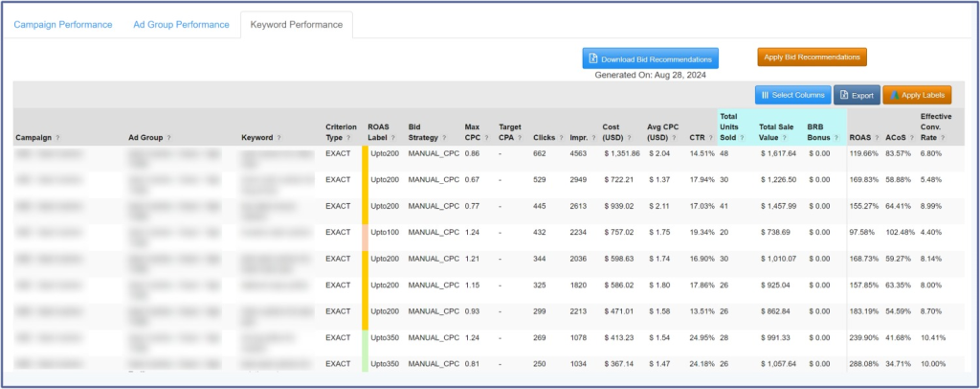The width and height of the screenshot is (980, 389).
Task: Sort by the Max CPC column header
Action: coord(473,132)
